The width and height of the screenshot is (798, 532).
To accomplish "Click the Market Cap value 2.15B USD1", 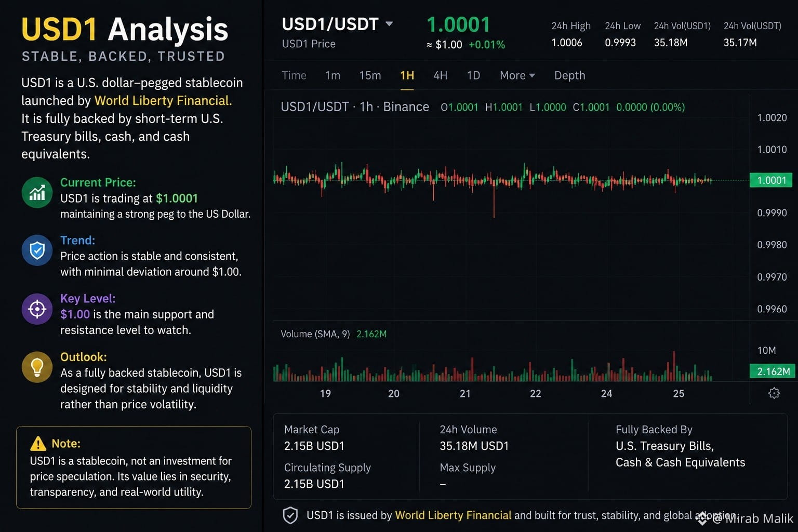I will tap(314, 446).
